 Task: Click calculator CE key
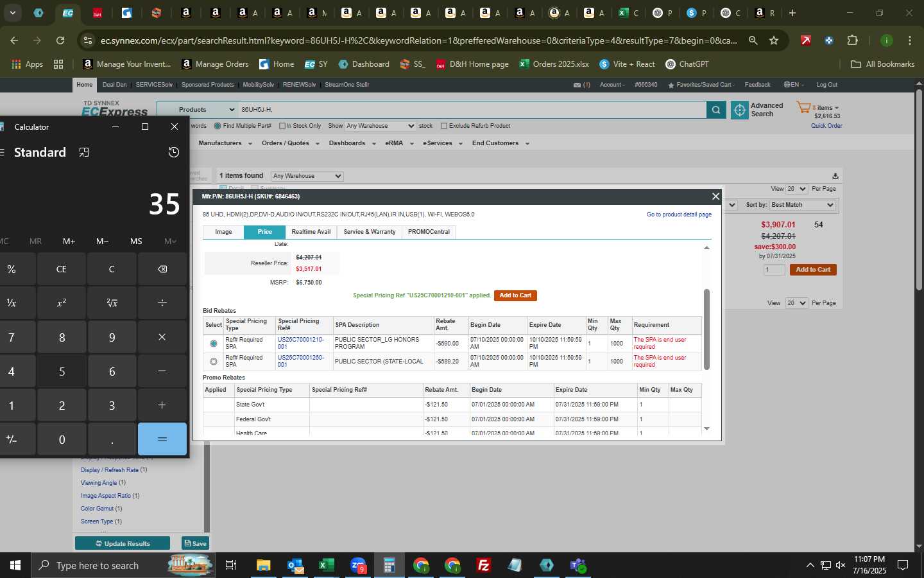[x=62, y=269]
